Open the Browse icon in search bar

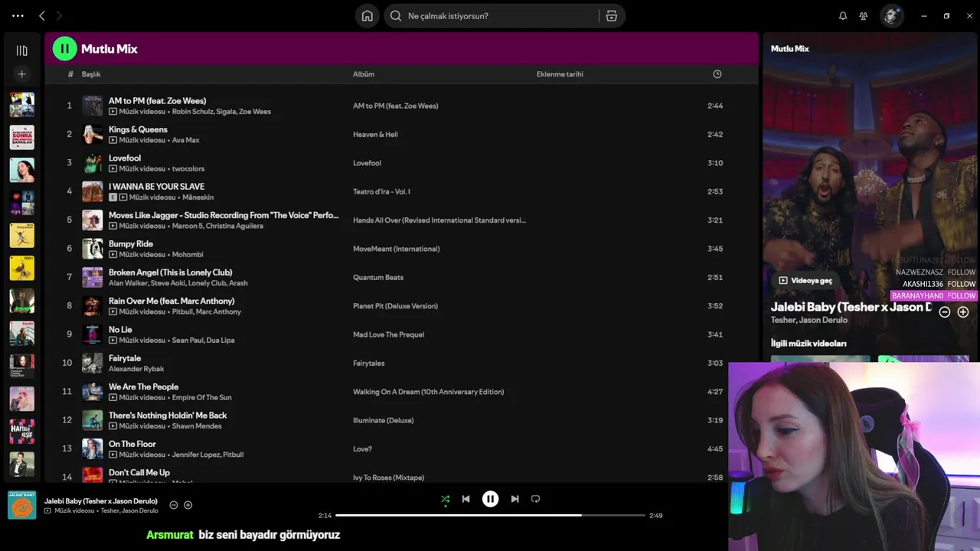coord(612,15)
